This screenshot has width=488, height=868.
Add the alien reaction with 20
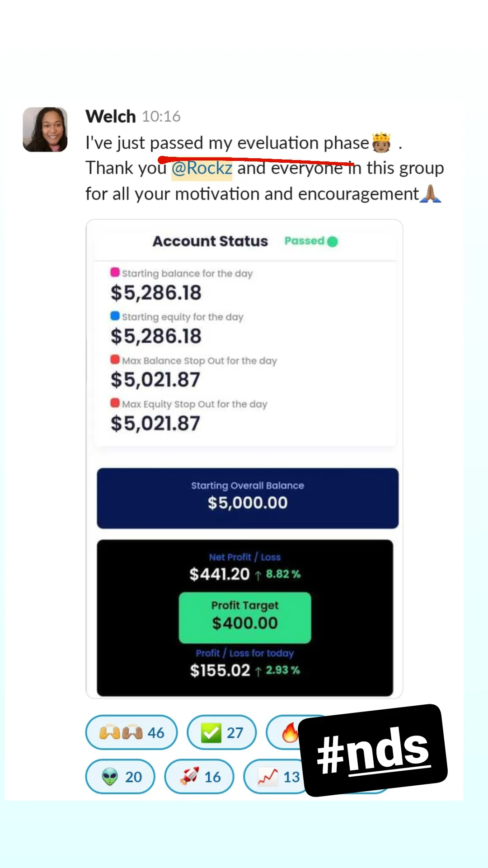click(120, 777)
